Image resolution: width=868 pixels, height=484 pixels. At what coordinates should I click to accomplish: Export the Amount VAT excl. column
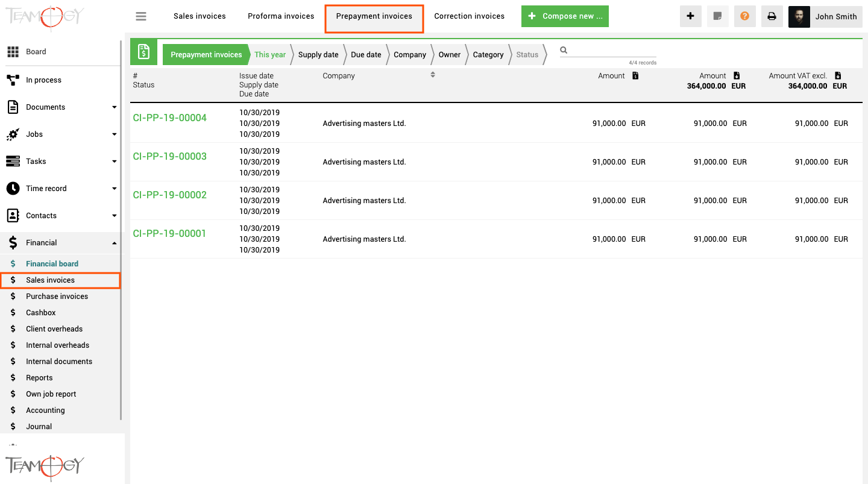pyautogui.click(x=838, y=75)
